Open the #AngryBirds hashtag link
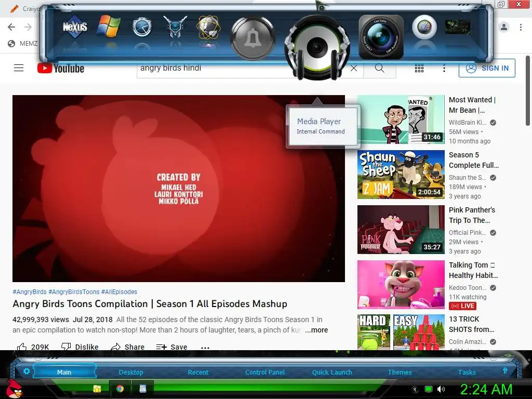532x399 pixels. click(x=30, y=292)
